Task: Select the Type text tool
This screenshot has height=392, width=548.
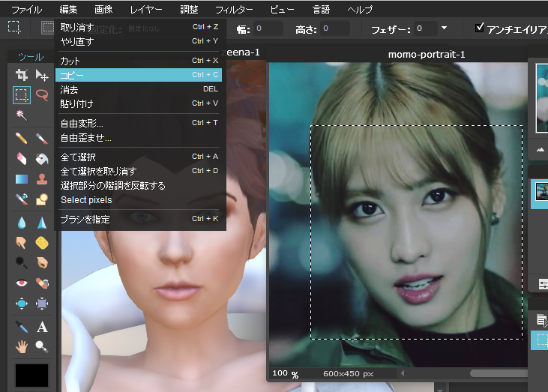Action: [42, 327]
